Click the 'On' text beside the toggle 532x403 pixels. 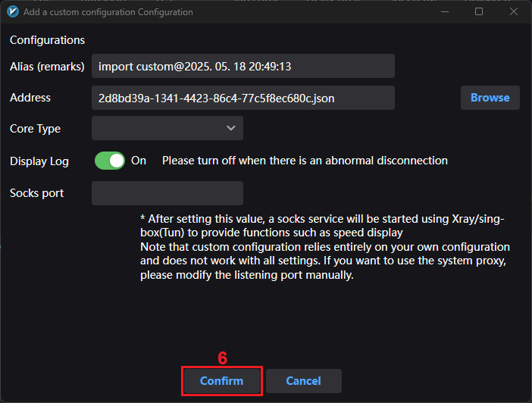(139, 161)
